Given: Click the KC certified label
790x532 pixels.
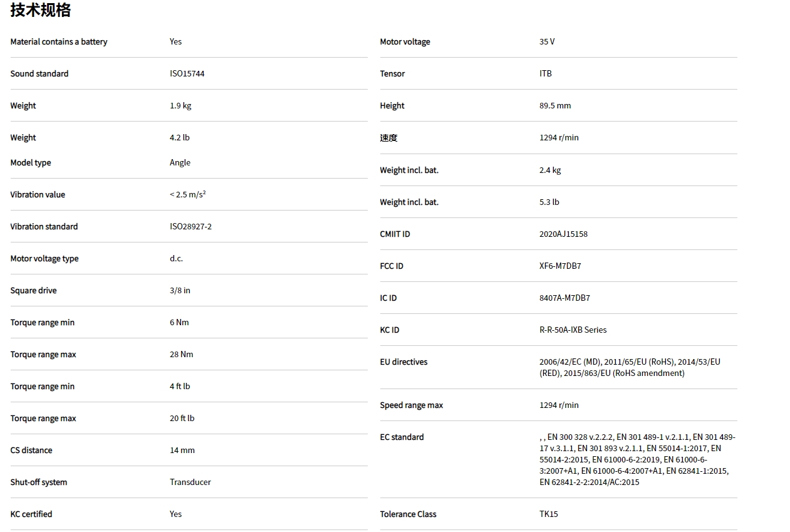Looking at the screenshot, I should (31, 514).
